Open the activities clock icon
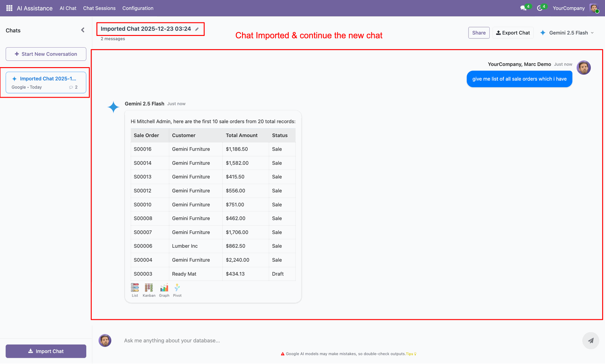The height and width of the screenshot is (364, 605). tap(540, 8)
